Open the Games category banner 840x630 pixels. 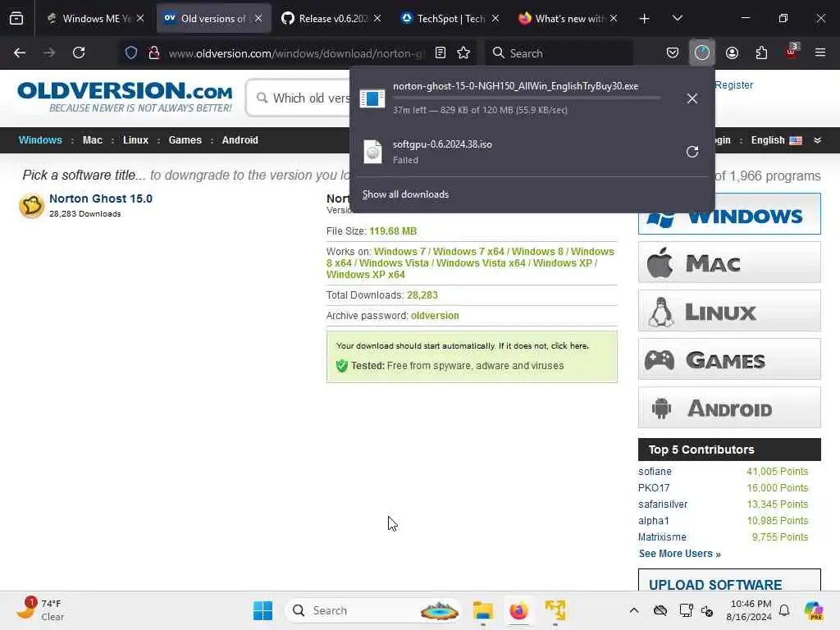coord(729,359)
